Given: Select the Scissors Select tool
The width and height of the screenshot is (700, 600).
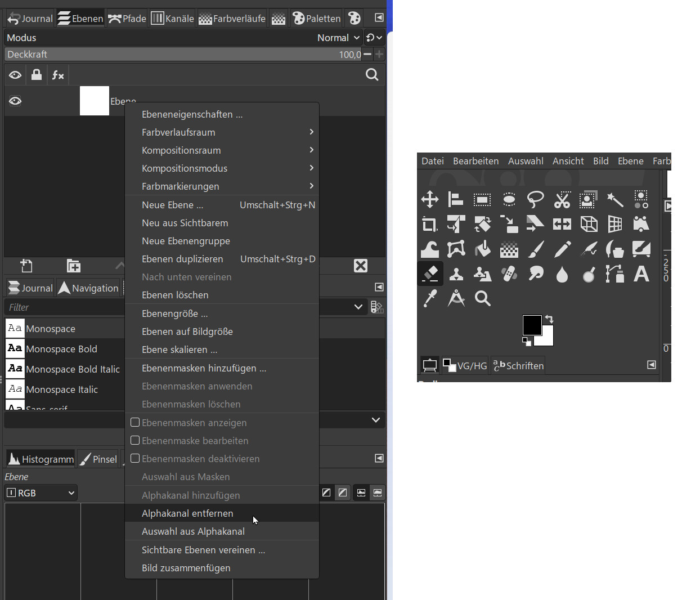Looking at the screenshot, I should [562, 199].
